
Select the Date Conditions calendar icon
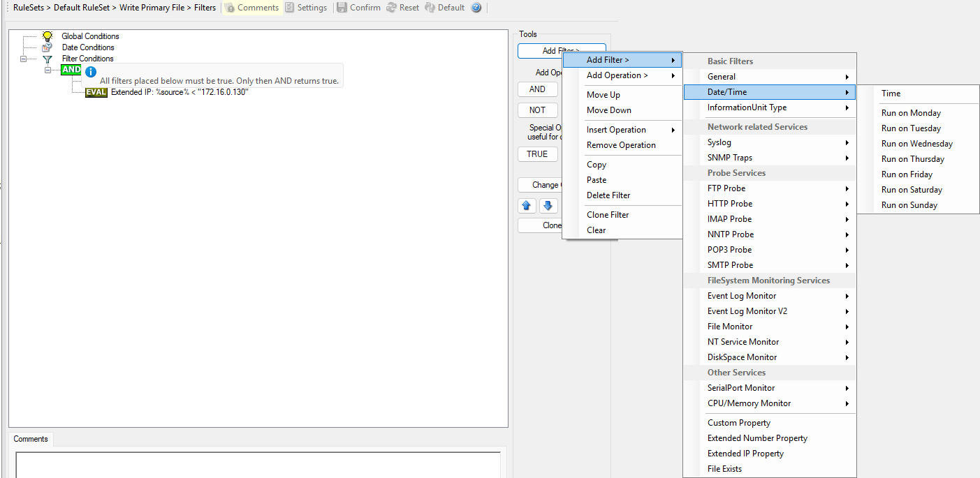tap(47, 47)
